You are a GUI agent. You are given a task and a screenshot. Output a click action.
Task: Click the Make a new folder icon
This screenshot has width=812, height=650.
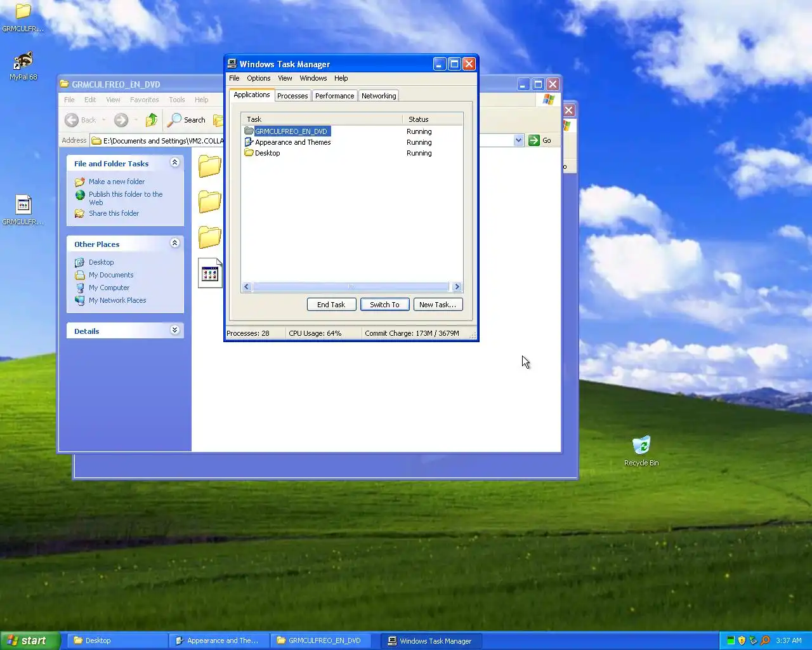point(80,182)
